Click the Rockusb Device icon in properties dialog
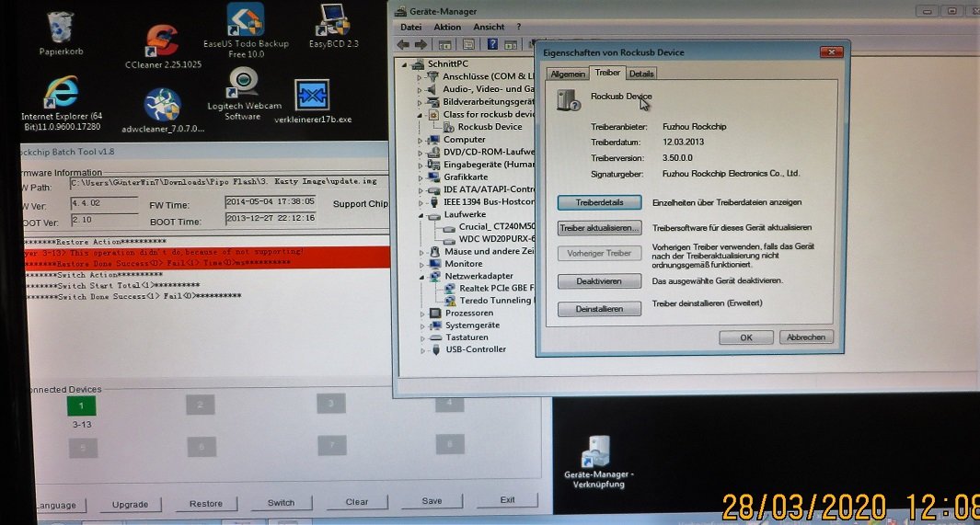The image size is (980, 525). tap(568, 100)
